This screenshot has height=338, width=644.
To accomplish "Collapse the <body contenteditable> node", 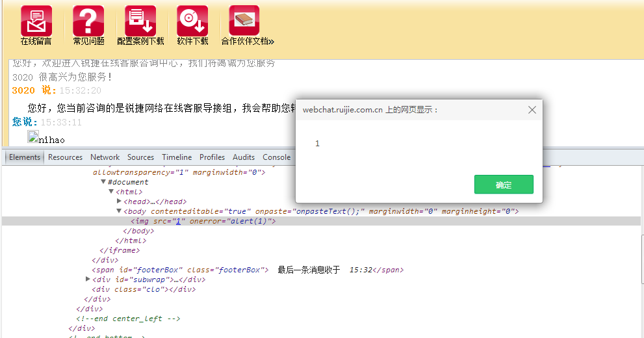I will (x=119, y=211).
